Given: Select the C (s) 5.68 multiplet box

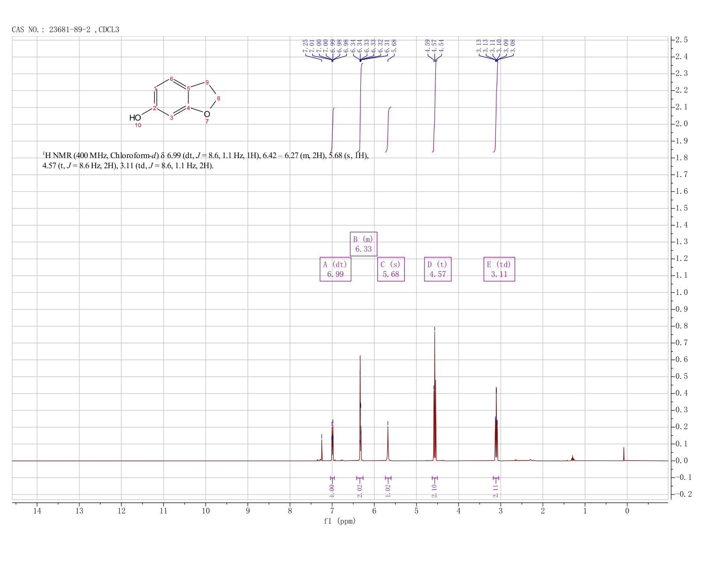Looking at the screenshot, I should [x=391, y=269].
